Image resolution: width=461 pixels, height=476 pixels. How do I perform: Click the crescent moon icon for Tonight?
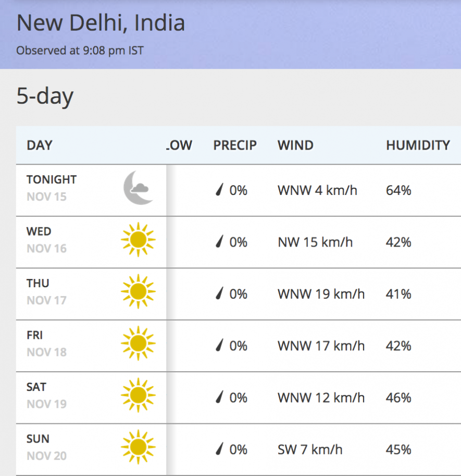pos(137,189)
